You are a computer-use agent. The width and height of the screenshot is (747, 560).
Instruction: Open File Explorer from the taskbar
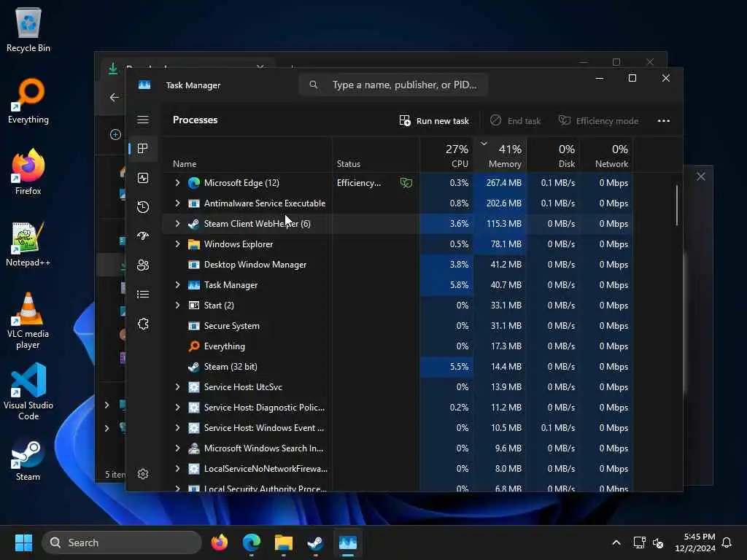[x=284, y=542]
